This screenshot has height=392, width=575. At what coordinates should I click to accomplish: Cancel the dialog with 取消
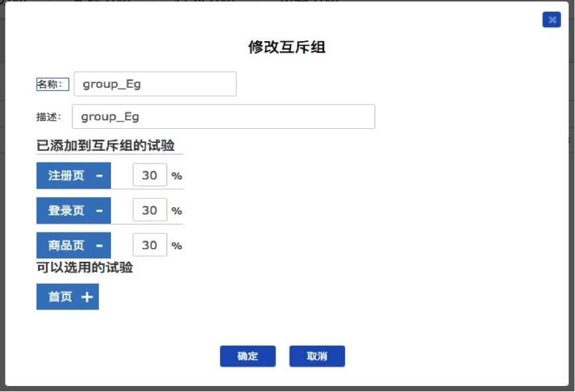317,356
